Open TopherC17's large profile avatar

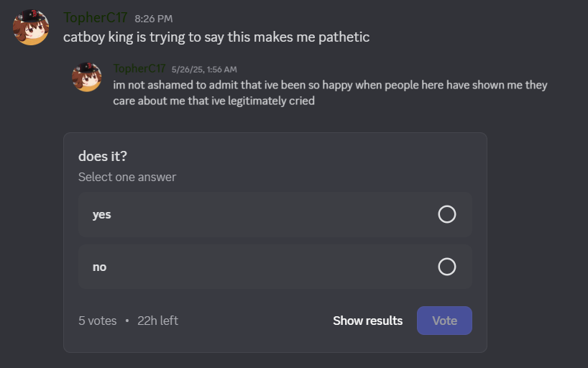tap(31, 27)
